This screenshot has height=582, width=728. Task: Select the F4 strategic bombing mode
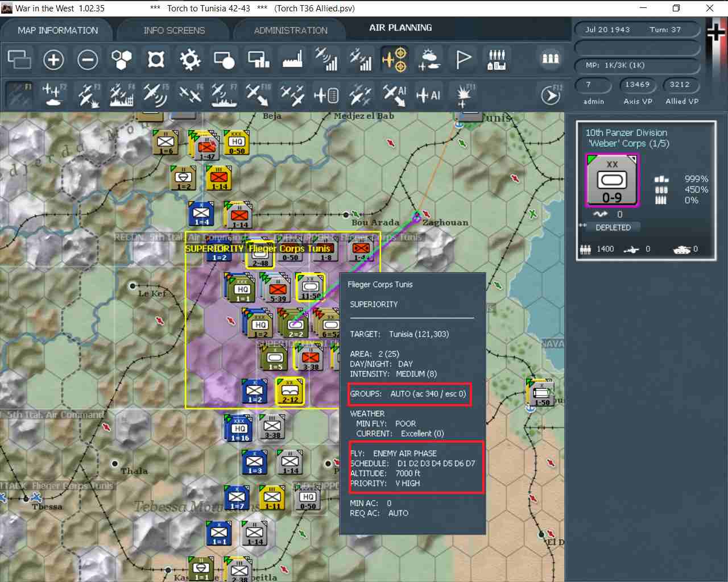point(122,95)
